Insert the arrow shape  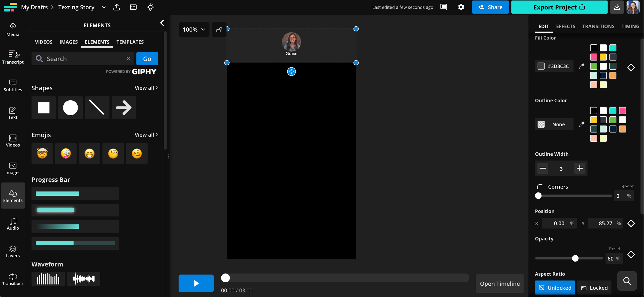pyautogui.click(x=124, y=108)
